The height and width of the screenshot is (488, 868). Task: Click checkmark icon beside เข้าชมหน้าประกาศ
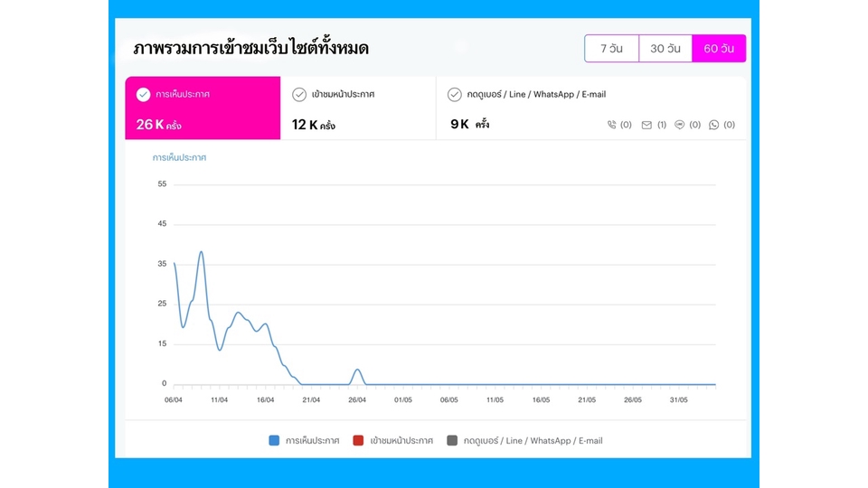pyautogui.click(x=299, y=95)
